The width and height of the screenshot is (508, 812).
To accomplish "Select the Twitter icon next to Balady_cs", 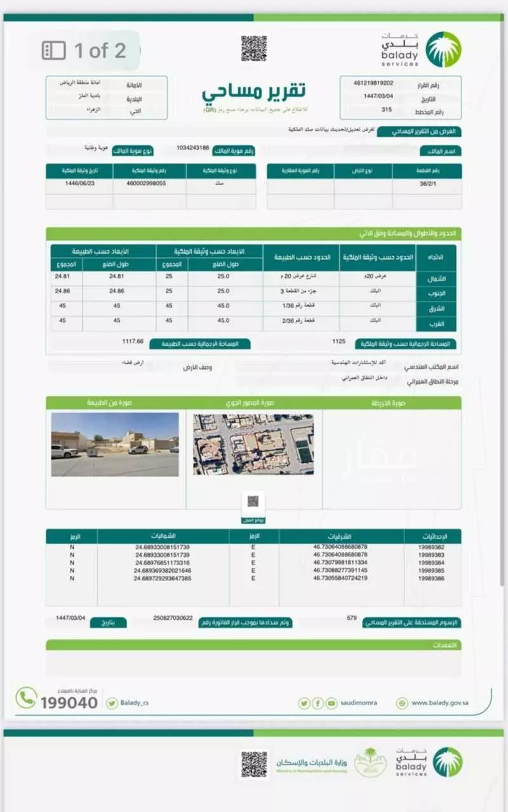I will [110, 703].
